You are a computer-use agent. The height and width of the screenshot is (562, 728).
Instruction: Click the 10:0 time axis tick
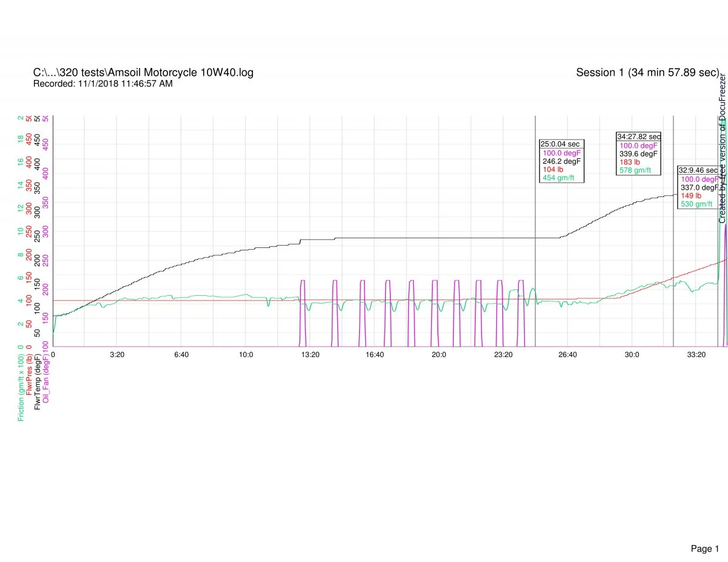246,355
